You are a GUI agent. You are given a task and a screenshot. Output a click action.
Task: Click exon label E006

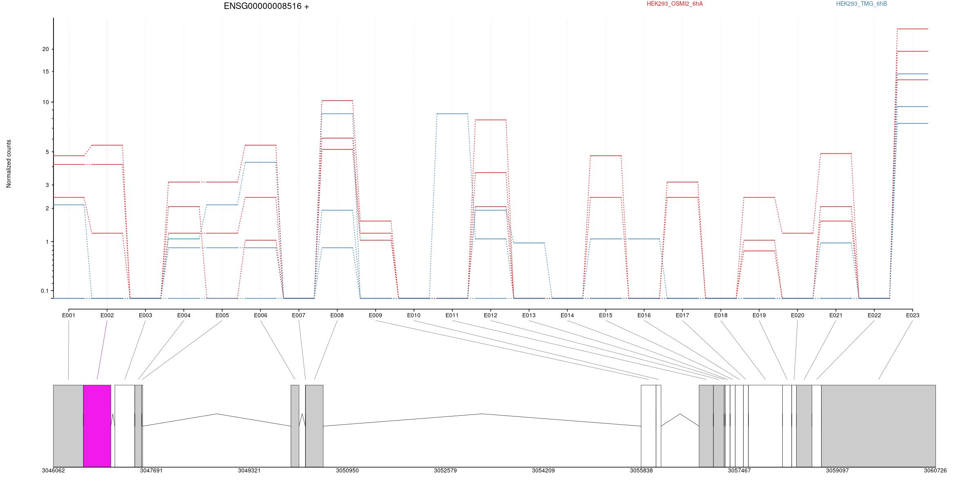pyautogui.click(x=261, y=315)
